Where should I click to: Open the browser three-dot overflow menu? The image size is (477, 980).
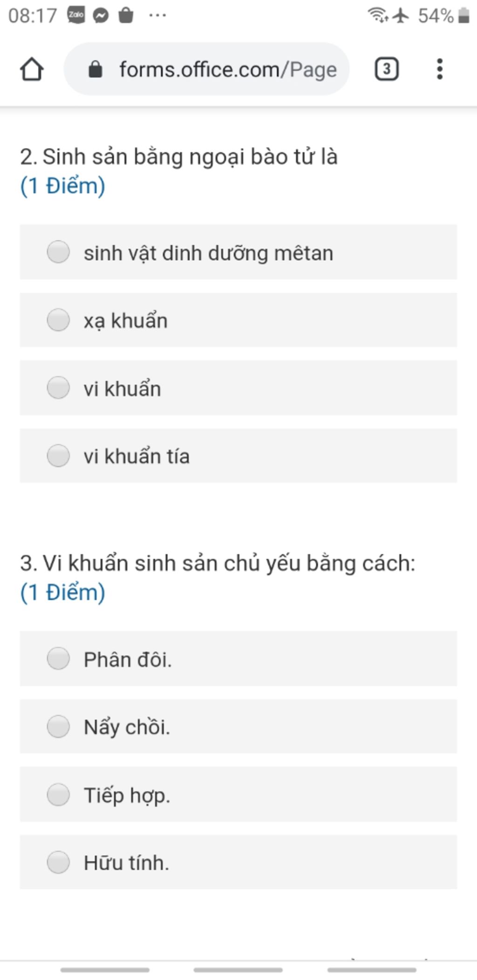click(x=439, y=69)
